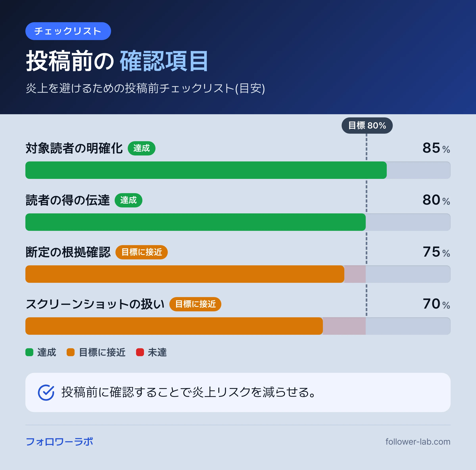Click the green 85% progress bar
This screenshot has height=470, width=476.
[x=206, y=170]
